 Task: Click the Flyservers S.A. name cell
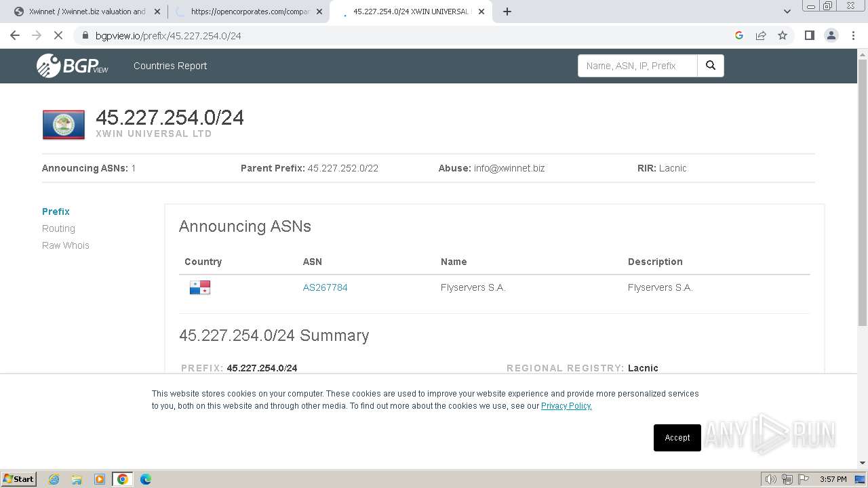473,287
